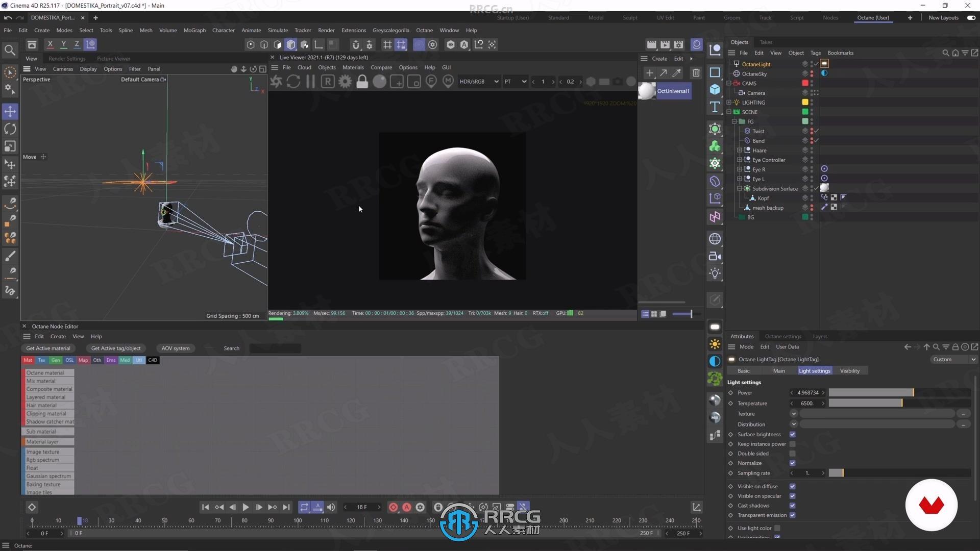Collapse the FG folder
Viewport: 980px width, 551px height.
click(x=734, y=121)
